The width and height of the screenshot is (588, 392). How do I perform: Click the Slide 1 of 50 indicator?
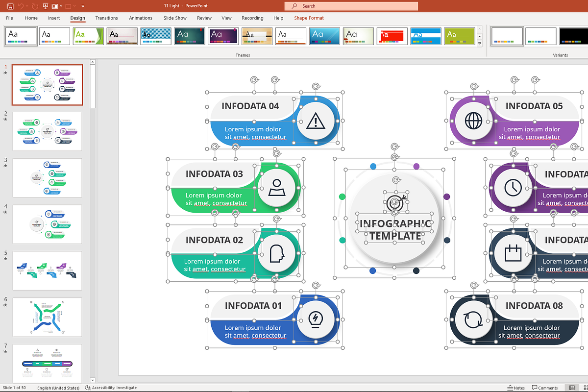(14, 388)
